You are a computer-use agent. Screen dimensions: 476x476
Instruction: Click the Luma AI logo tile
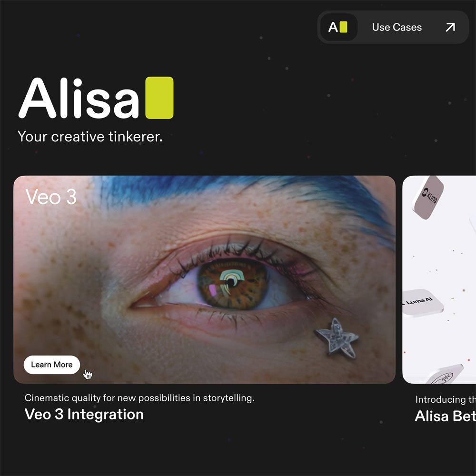pos(422,302)
